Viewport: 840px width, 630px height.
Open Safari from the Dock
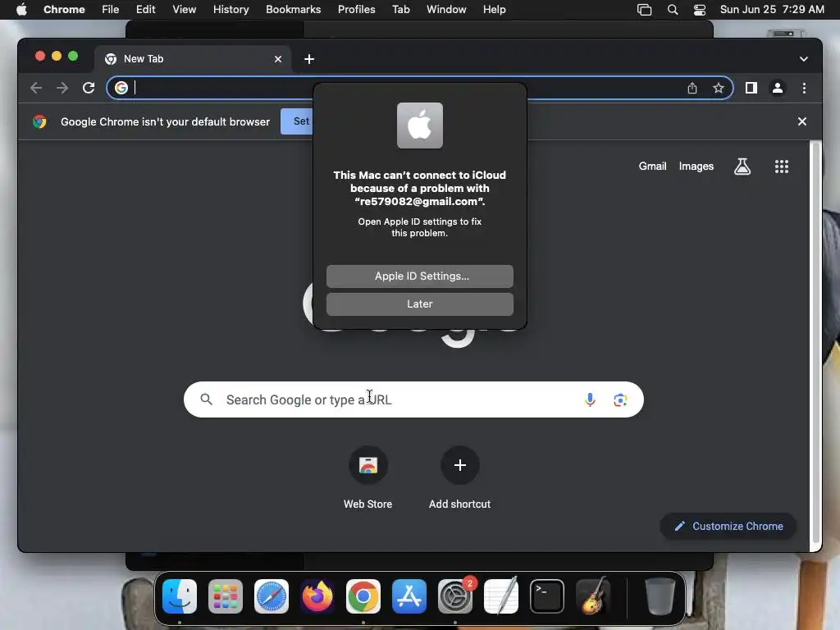pyautogui.click(x=271, y=596)
